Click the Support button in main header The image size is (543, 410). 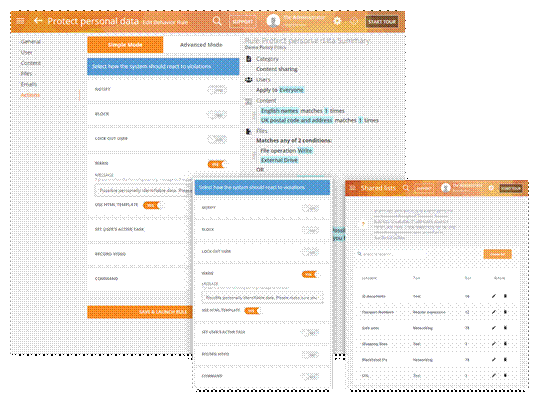pos(243,21)
